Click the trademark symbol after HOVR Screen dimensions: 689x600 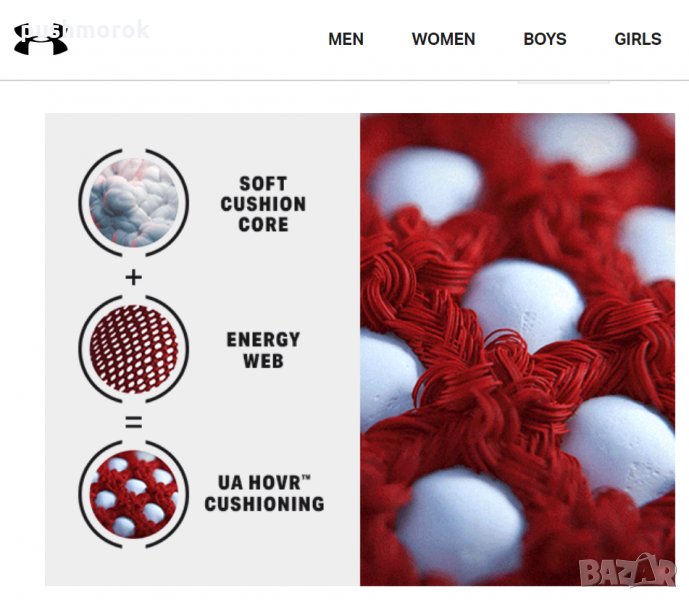[306, 477]
